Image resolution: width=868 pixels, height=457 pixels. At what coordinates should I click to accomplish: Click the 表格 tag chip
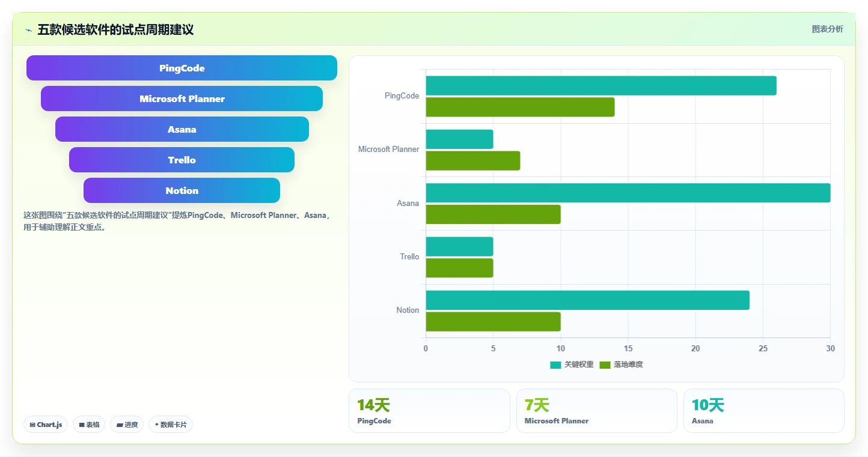(x=89, y=425)
